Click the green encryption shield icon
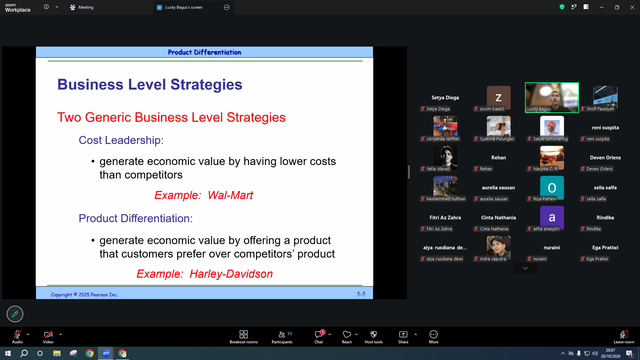640x360 pixels. click(x=562, y=7)
